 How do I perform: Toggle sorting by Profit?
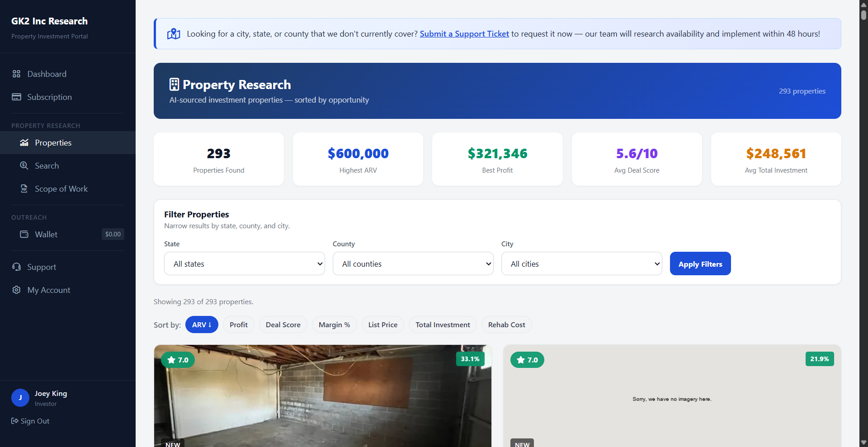pyautogui.click(x=238, y=325)
